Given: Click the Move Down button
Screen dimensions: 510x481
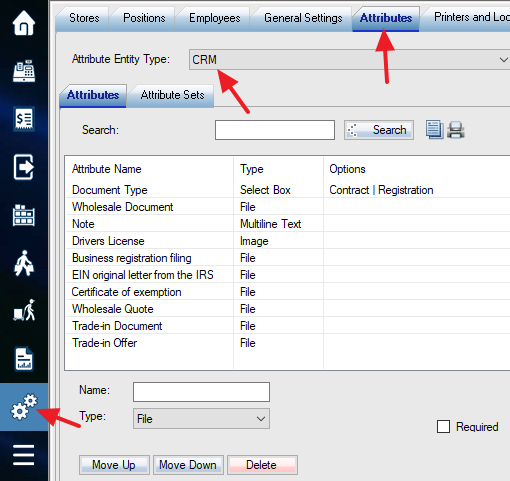Looking at the screenshot, I should coord(188,465).
